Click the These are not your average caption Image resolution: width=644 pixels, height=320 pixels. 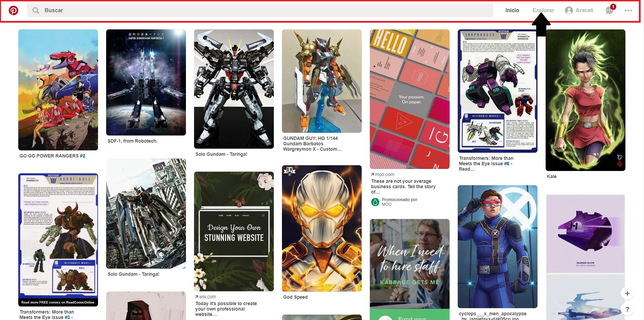[403, 187]
